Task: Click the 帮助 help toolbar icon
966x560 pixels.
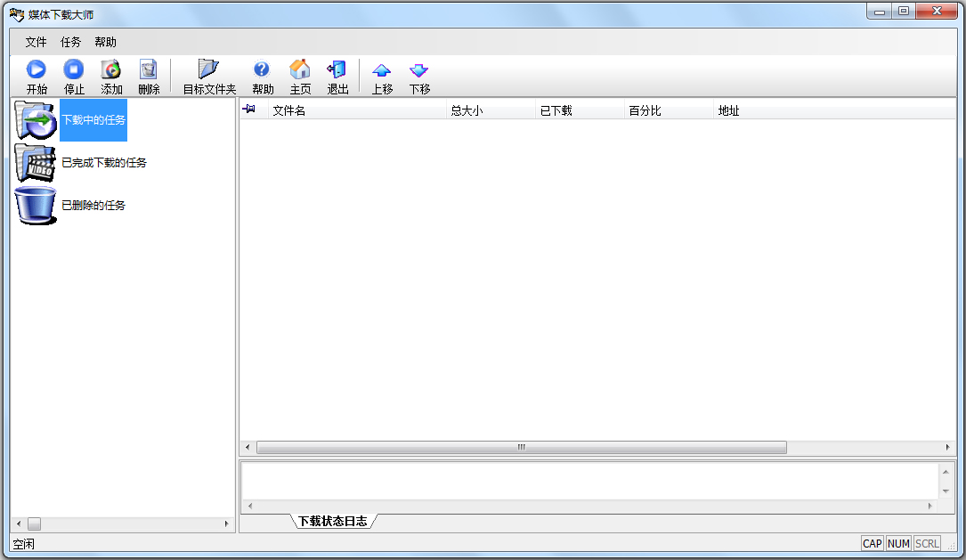Action: (x=262, y=69)
